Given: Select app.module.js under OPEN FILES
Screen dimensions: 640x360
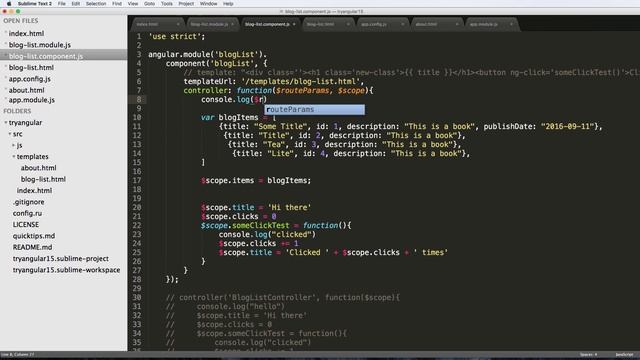Looking at the screenshot, I should pos(31,100).
